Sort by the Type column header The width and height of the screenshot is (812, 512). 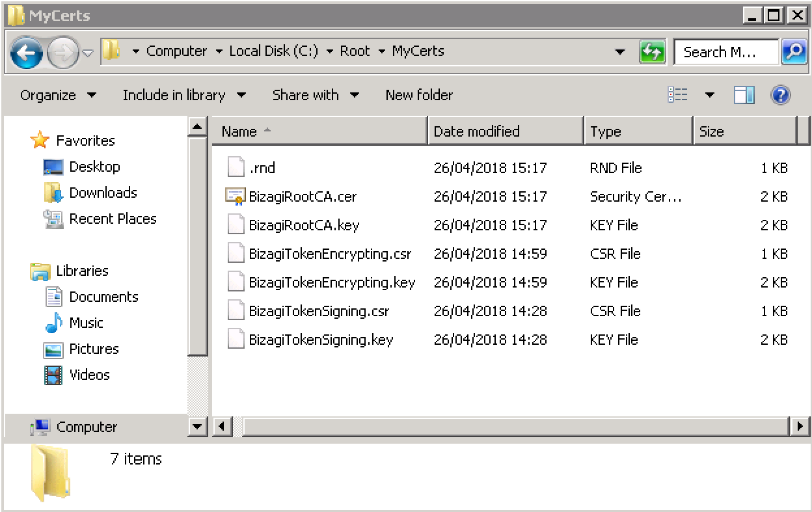pyautogui.click(x=638, y=131)
